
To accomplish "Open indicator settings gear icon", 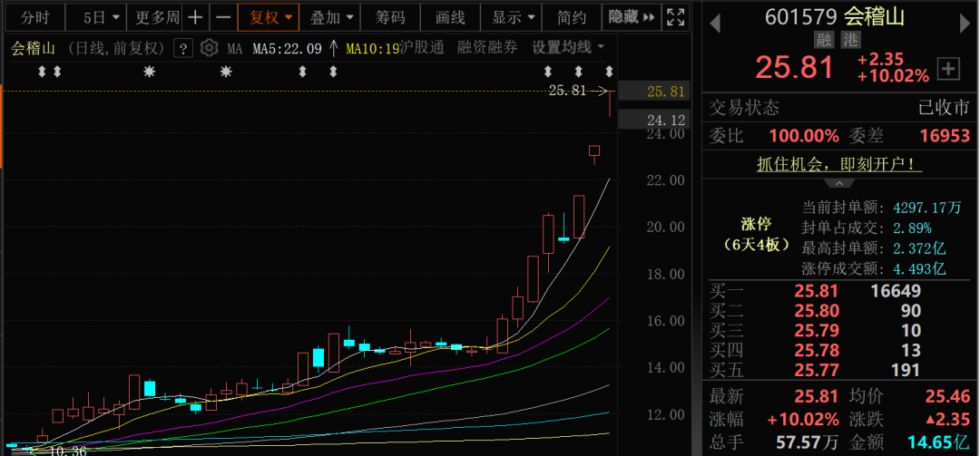I will [209, 48].
